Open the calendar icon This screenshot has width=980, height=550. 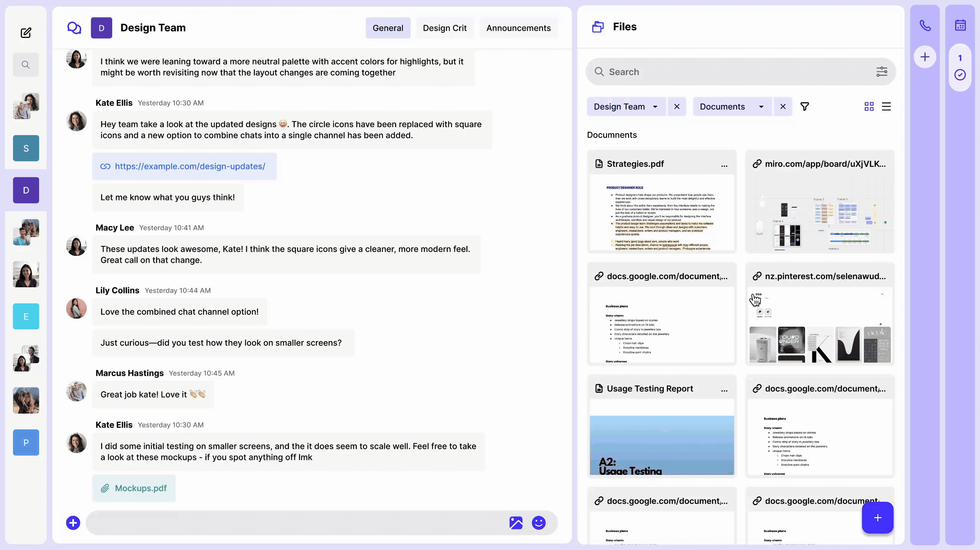click(960, 25)
